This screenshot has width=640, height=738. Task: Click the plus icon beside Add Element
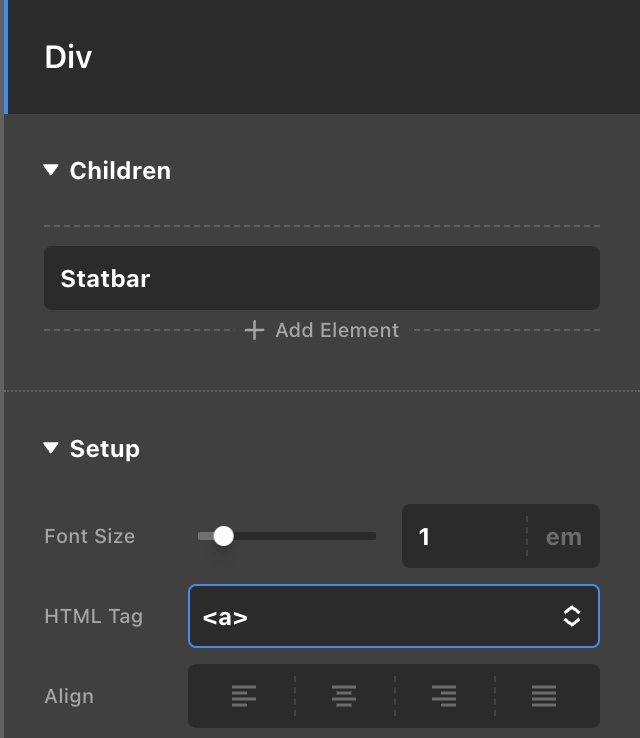click(x=254, y=330)
